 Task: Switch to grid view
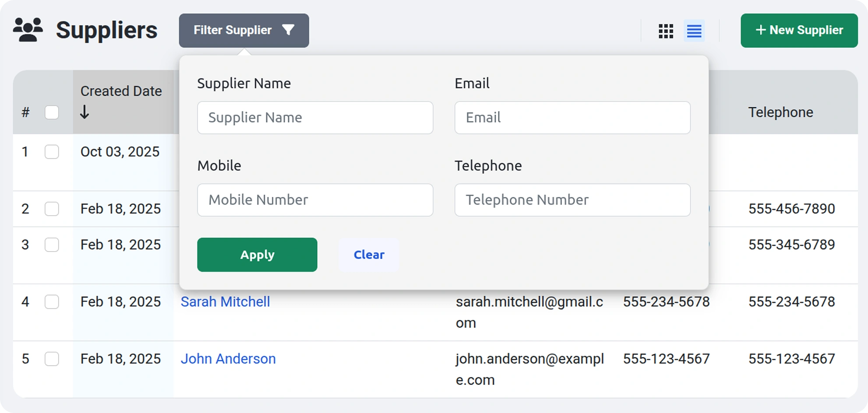coord(666,31)
